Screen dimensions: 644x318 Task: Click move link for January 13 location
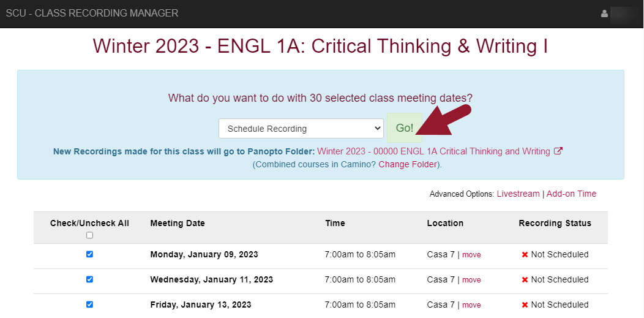[x=471, y=305]
